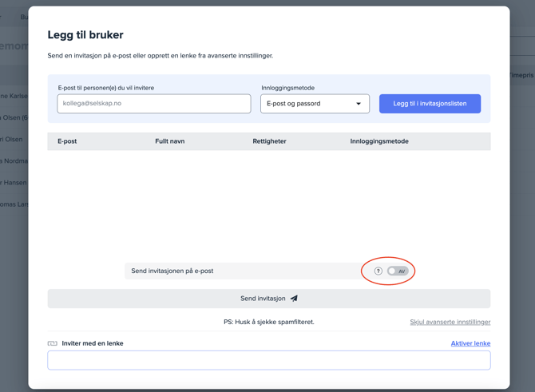
Task: Hide advanced settings via Skjul avanserte innstillinger
Action: 450,322
